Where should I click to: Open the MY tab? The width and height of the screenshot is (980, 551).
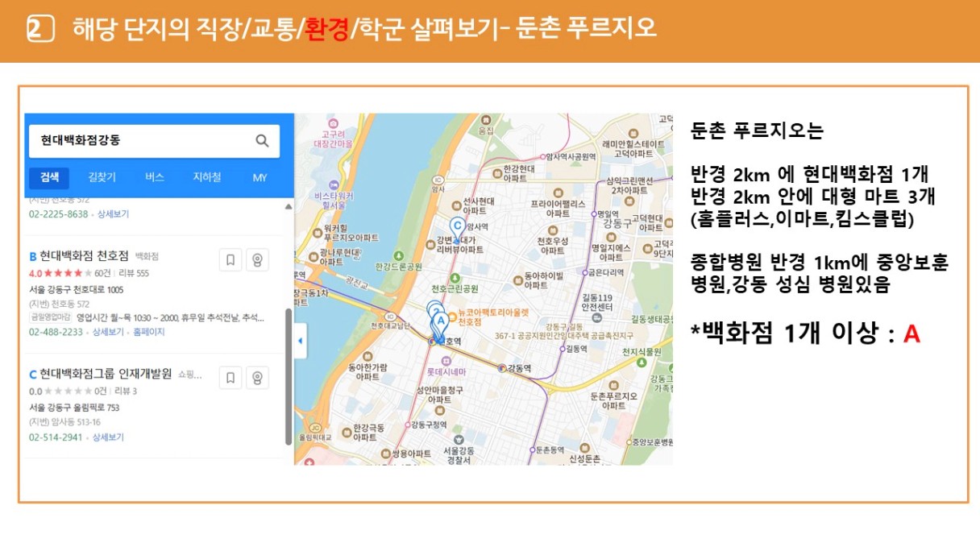tap(260, 177)
